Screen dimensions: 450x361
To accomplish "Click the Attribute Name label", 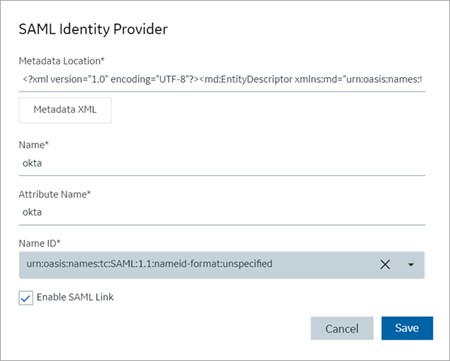I will [x=55, y=194].
